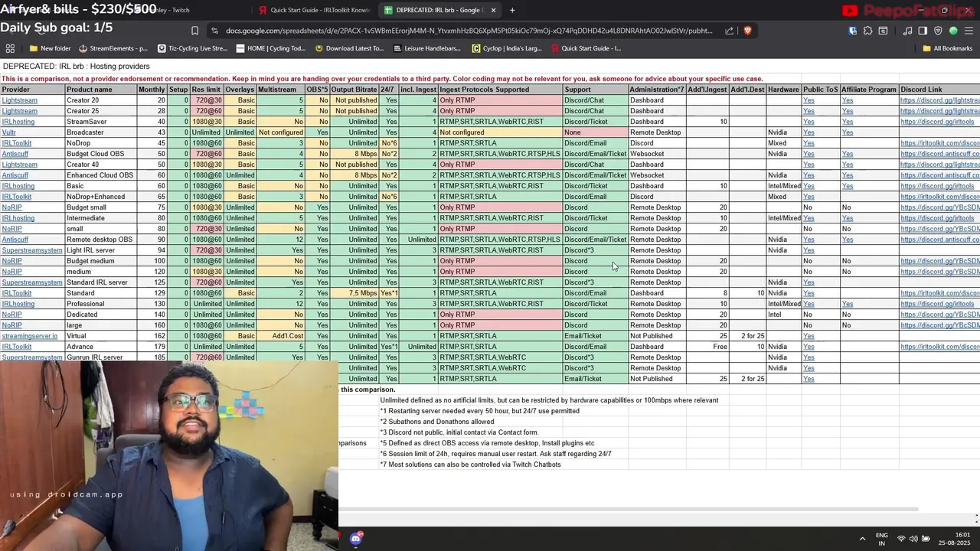Select the Ingest Protocols Supported header
The image size is (980, 551).
point(500,90)
